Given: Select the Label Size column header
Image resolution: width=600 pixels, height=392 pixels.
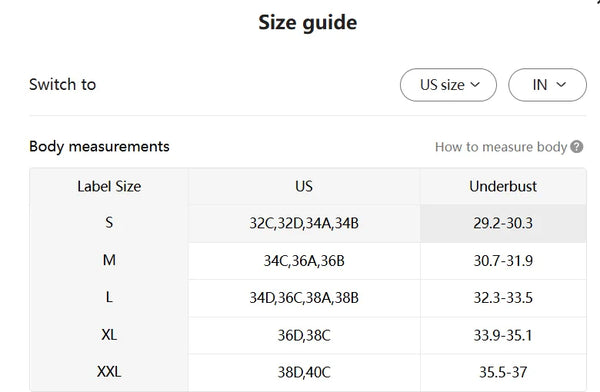Looking at the screenshot, I should pos(109,186).
